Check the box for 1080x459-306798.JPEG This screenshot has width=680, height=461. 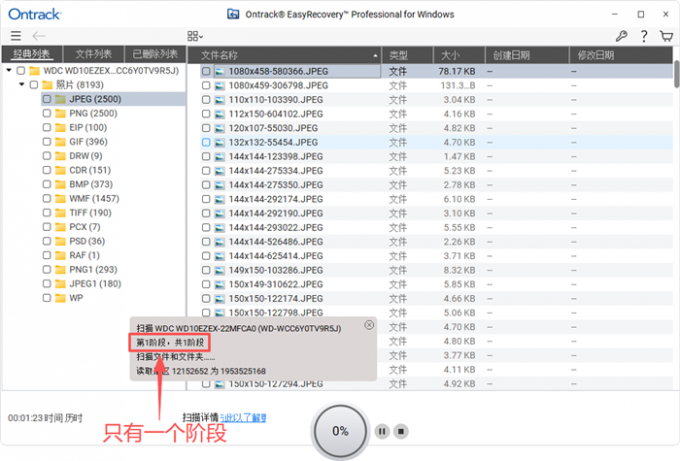206,85
